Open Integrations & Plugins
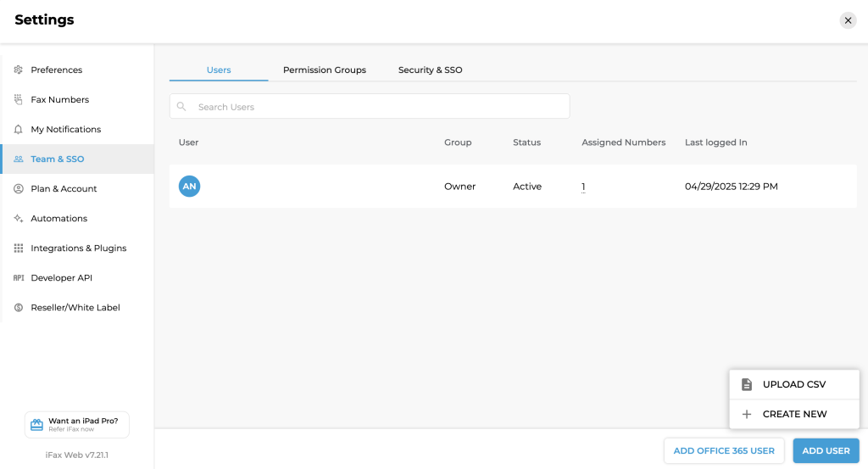Screen dimensions: 868x469 point(77,248)
